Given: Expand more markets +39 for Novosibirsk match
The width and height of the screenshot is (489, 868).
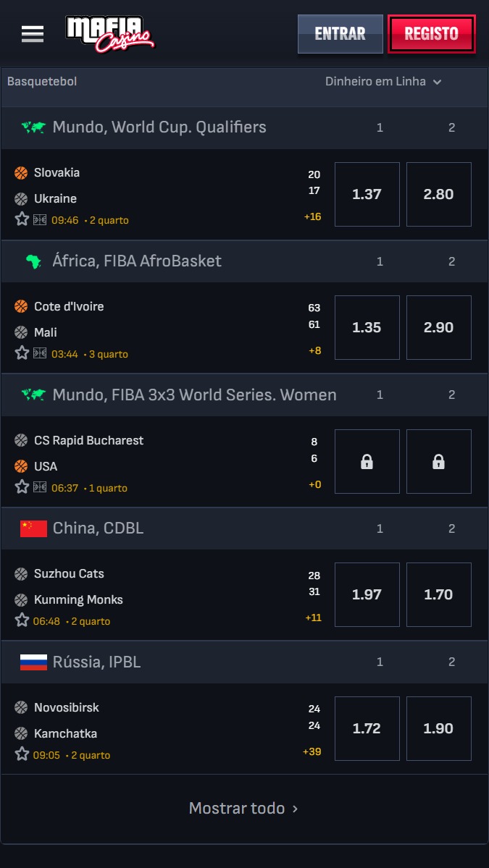Looking at the screenshot, I should [312, 751].
